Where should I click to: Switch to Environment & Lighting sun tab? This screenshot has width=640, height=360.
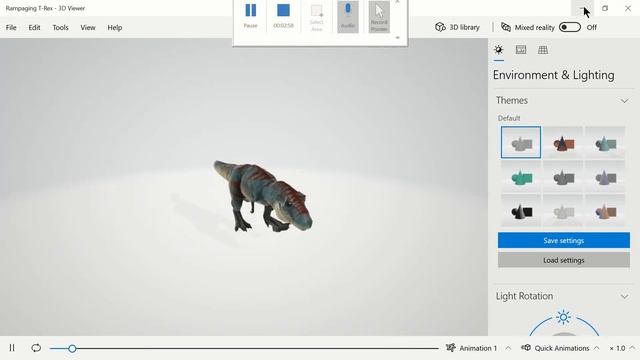(x=499, y=50)
